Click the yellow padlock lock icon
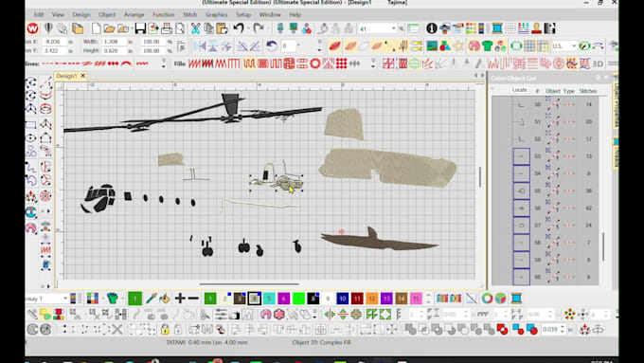This screenshot has height=363, width=644. tap(165, 329)
